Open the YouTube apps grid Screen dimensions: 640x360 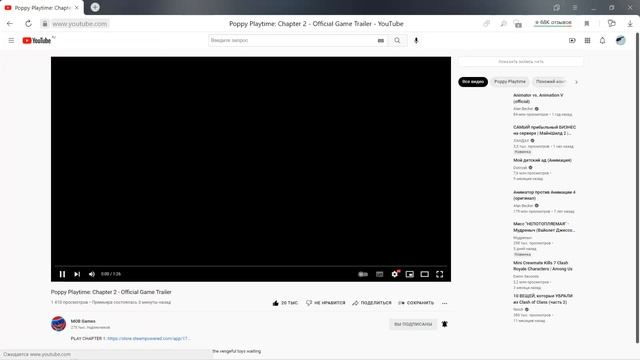pos(587,40)
